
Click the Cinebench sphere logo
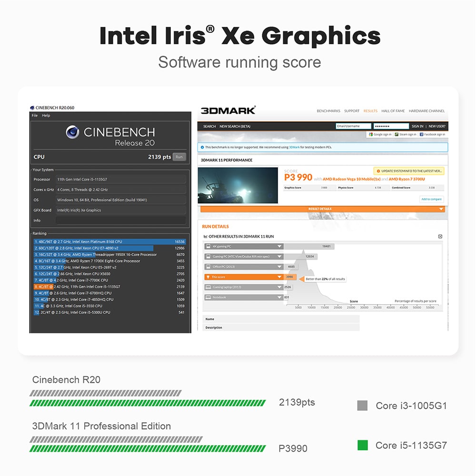point(72,132)
